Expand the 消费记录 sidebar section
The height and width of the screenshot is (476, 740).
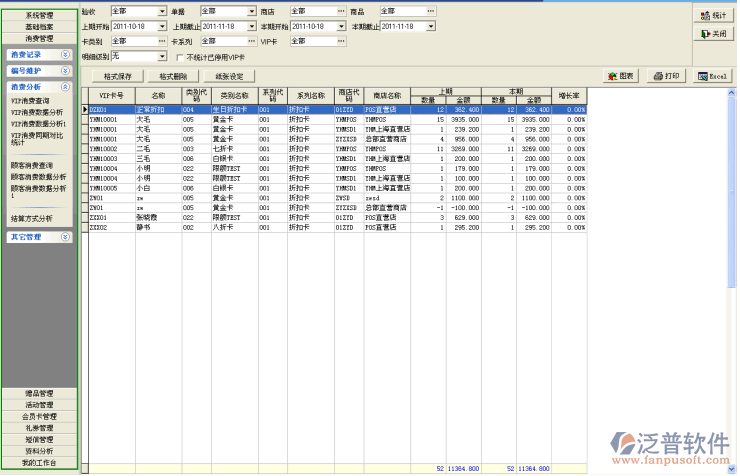[66, 54]
